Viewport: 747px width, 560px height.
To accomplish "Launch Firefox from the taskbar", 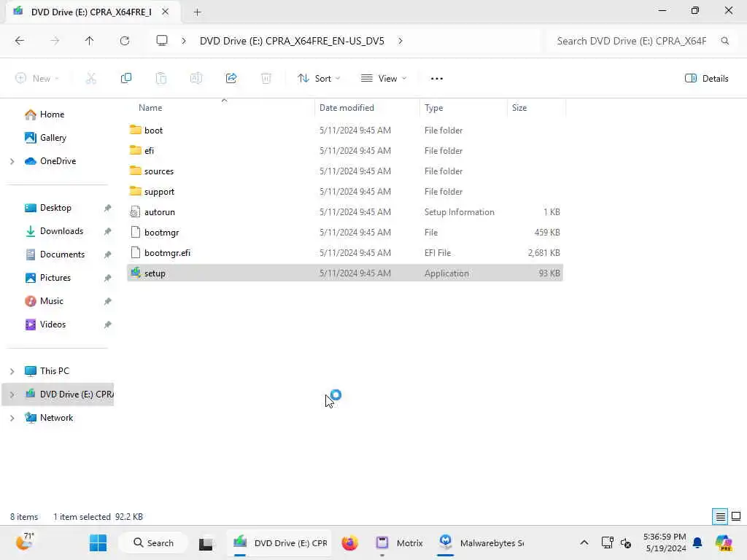I will (x=349, y=542).
